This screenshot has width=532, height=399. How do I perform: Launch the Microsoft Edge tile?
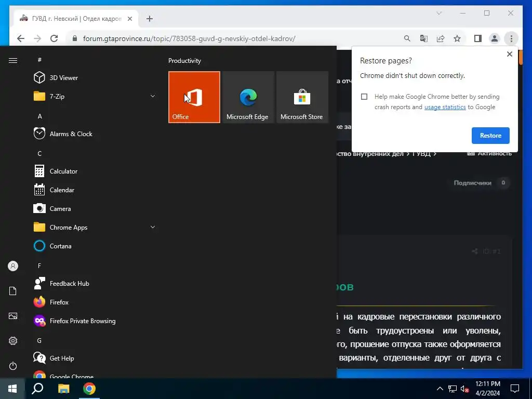248,97
